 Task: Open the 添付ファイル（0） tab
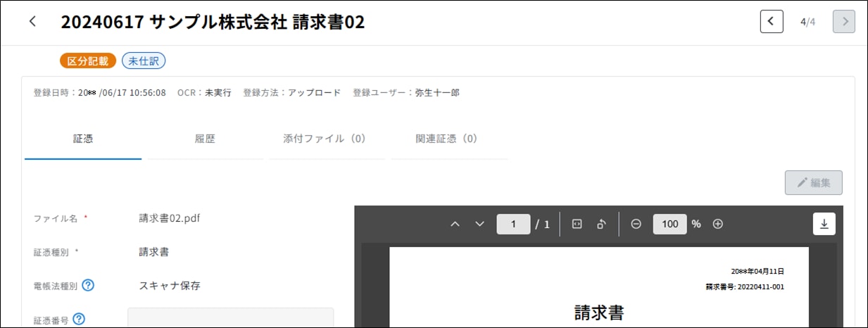point(327,139)
